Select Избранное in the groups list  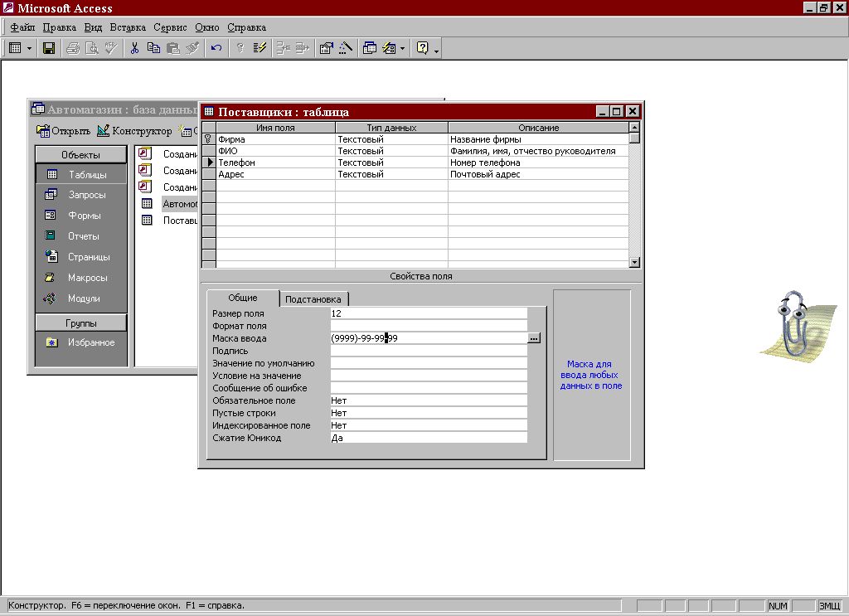[x=80, y=342]
